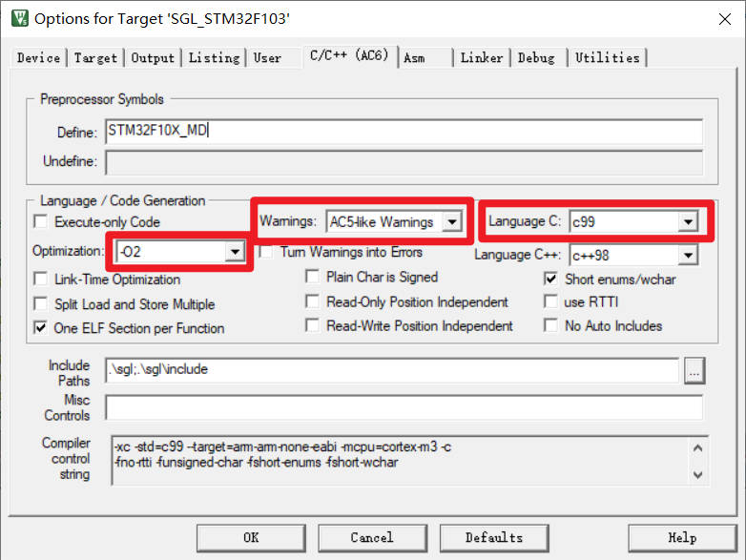Open Help for this dialog
The width and height of the screenshot is (746, 560).
pyautogui.click(x=682, y=538)
